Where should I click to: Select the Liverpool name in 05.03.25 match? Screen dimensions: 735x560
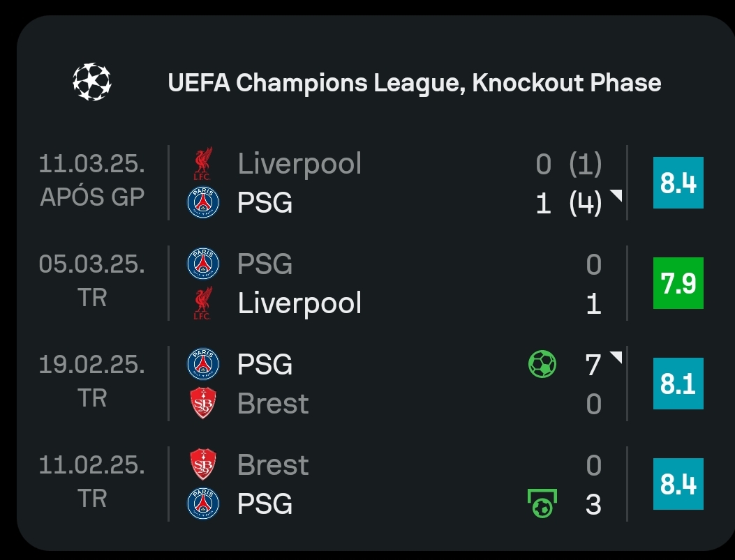click(299, 303)
